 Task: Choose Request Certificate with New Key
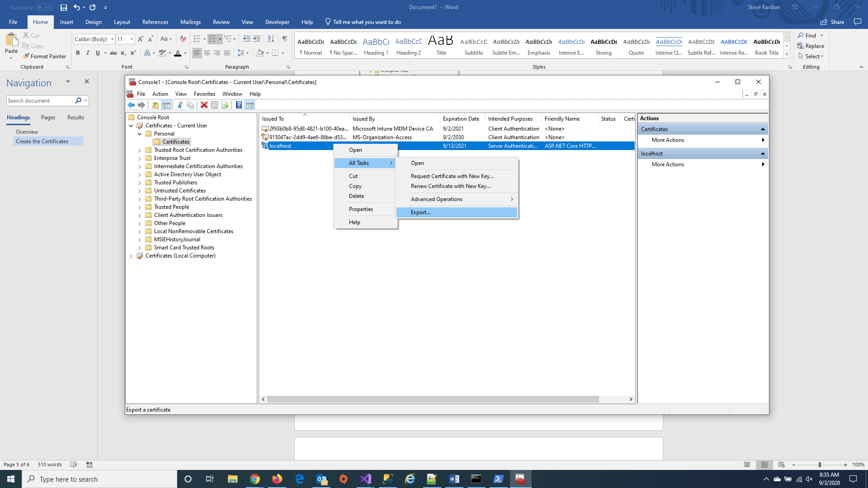pyautogui.click(x=457, y=176)
